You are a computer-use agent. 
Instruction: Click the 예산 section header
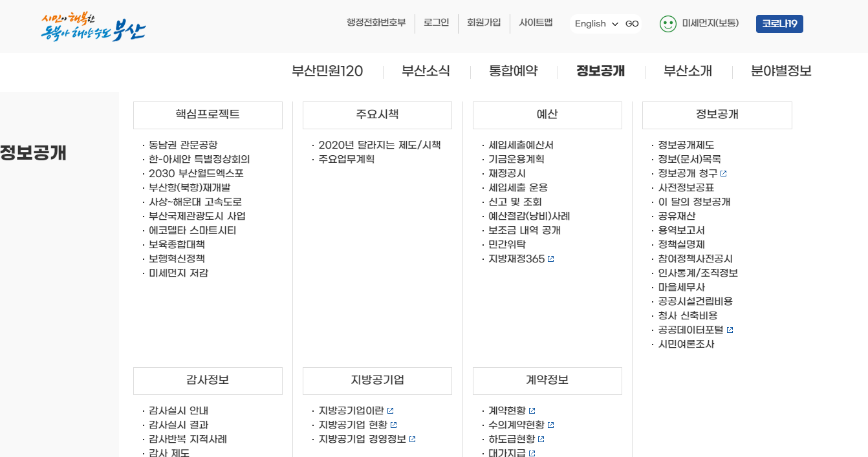pos(547,115)
